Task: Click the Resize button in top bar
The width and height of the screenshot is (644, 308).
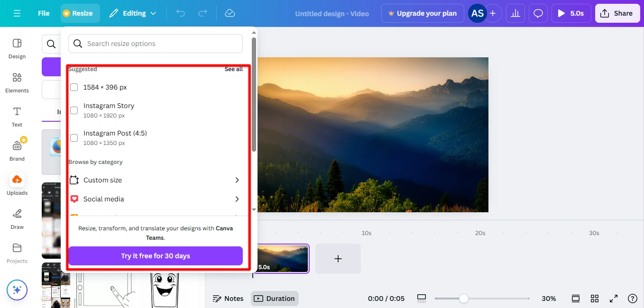Action: tap(80, 13)
